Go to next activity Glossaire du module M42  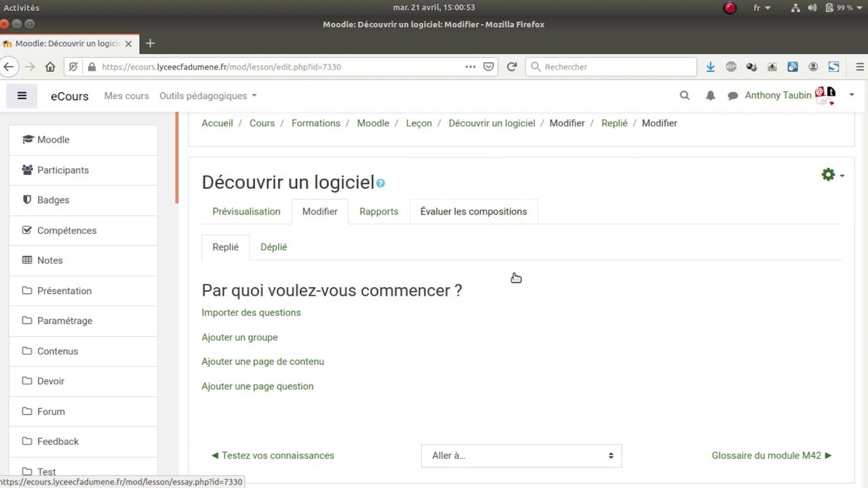point(772,455)
